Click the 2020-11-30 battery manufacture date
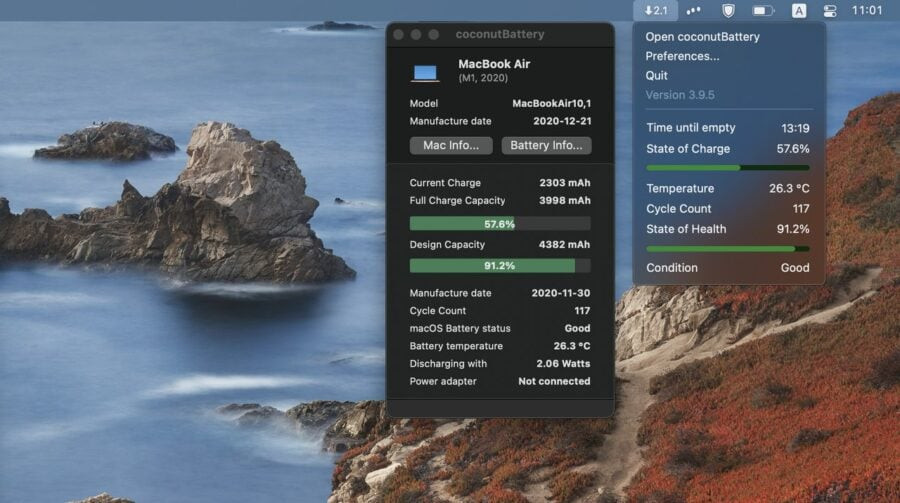 click(x=560, y=293)
